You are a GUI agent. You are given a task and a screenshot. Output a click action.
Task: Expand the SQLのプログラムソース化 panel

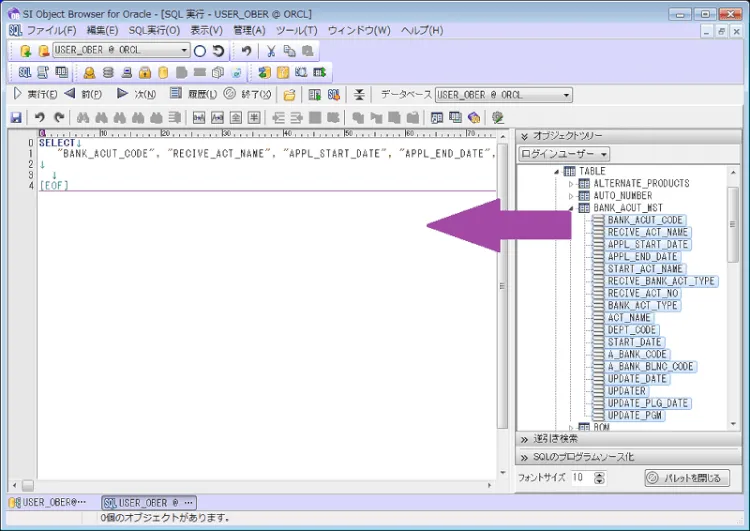[x=628, y=457]
